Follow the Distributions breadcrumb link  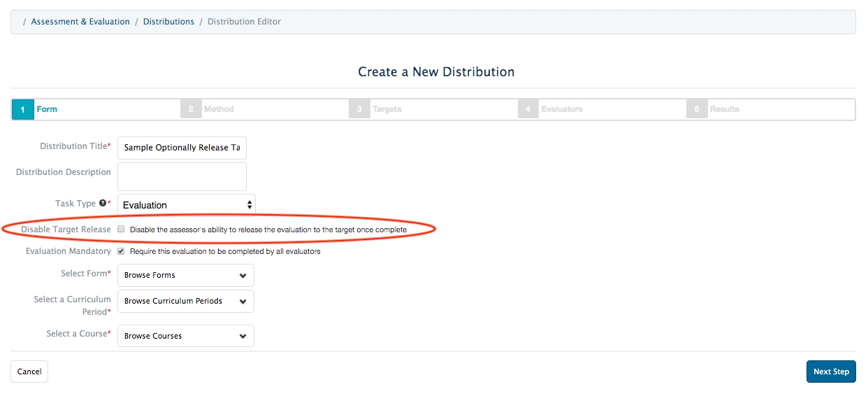click(168, 22)
